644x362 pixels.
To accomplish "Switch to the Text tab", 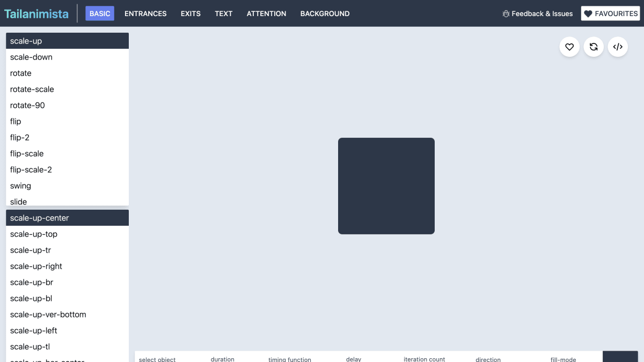I will (223, 13).
